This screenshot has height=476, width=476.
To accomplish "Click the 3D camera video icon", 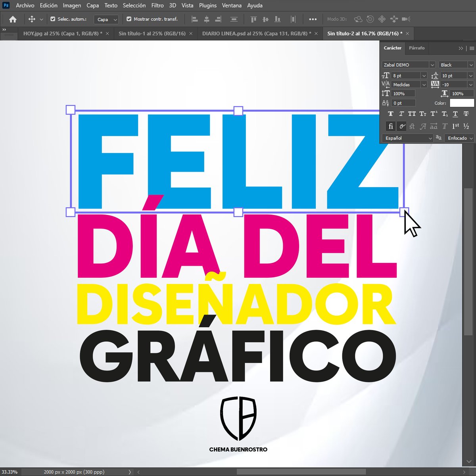I will click(x=406, y=19).
